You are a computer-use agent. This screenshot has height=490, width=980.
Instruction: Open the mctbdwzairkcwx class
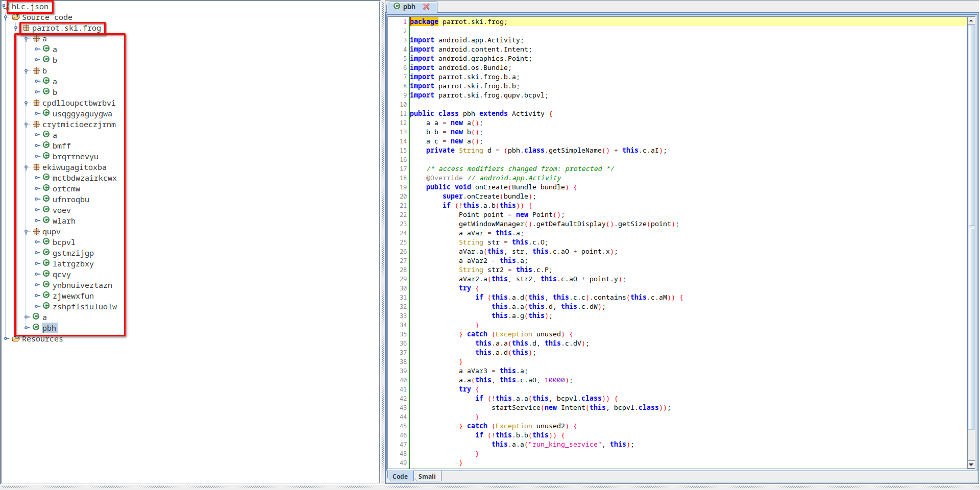(85, 178)
